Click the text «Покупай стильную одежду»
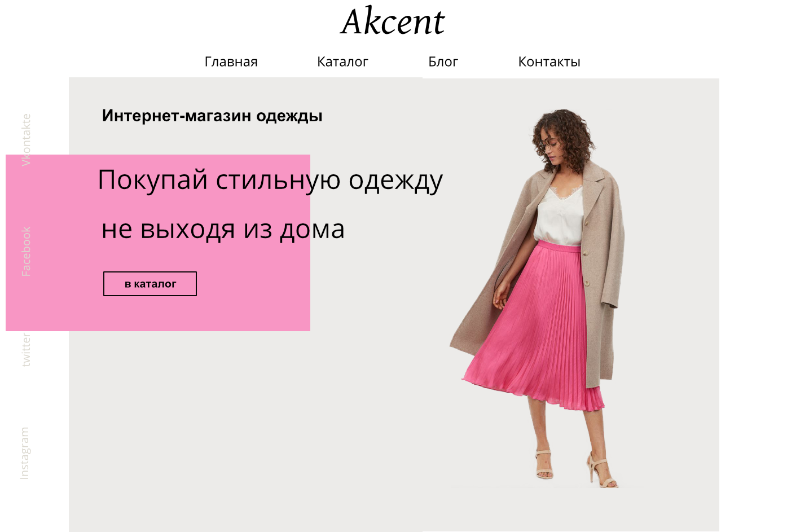 pyautogui.click(x=270, y=181)
